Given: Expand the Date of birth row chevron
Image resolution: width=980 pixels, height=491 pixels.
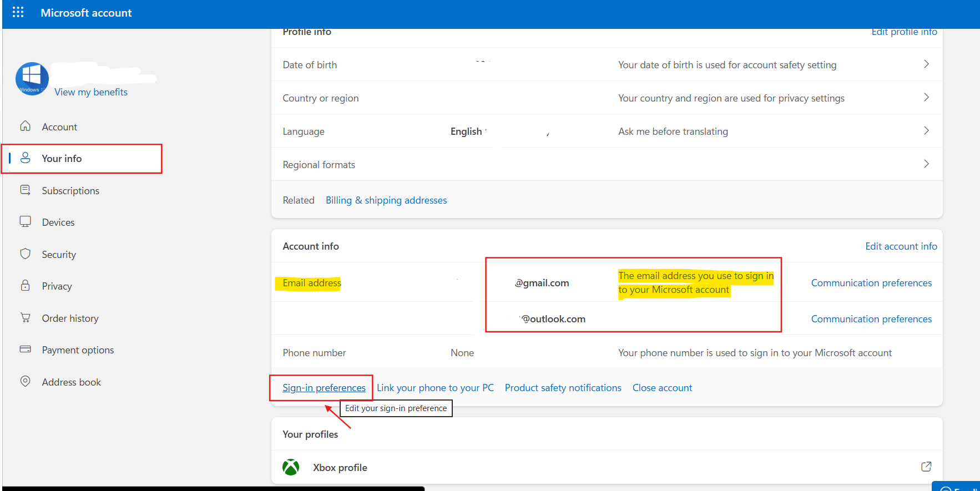Looking at the screenshot, I should coord(926,64).
